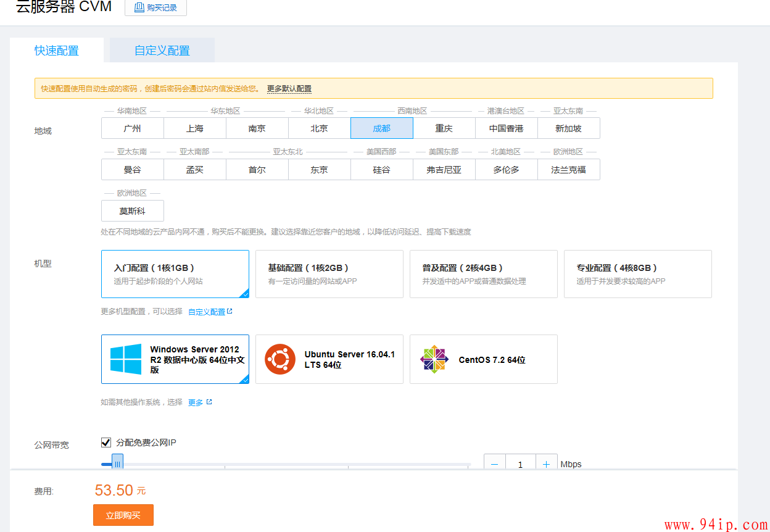Click the 云服务器 CVM page title
The height and width of the screenshot is (532, 770).
[64, 7]
